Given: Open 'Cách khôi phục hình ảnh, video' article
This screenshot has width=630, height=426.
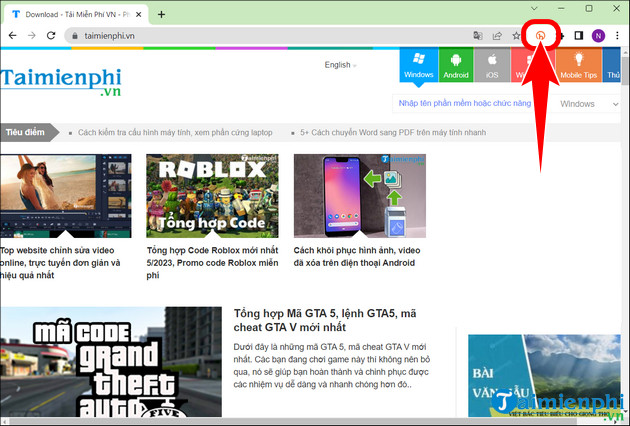Looking at the screenshot, I should click(357, 256).
